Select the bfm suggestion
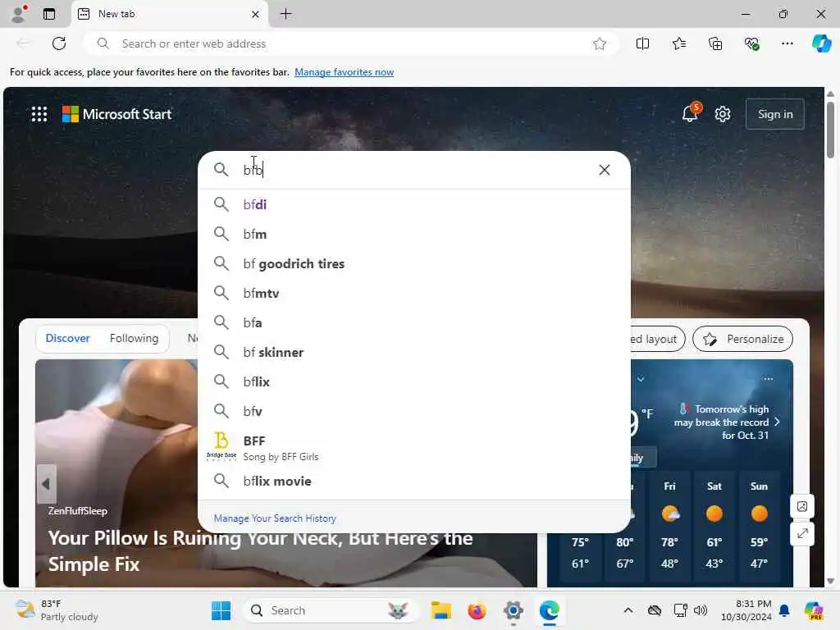Image resolution: width=840 pixels, height=630 pixels. point(413,234)
